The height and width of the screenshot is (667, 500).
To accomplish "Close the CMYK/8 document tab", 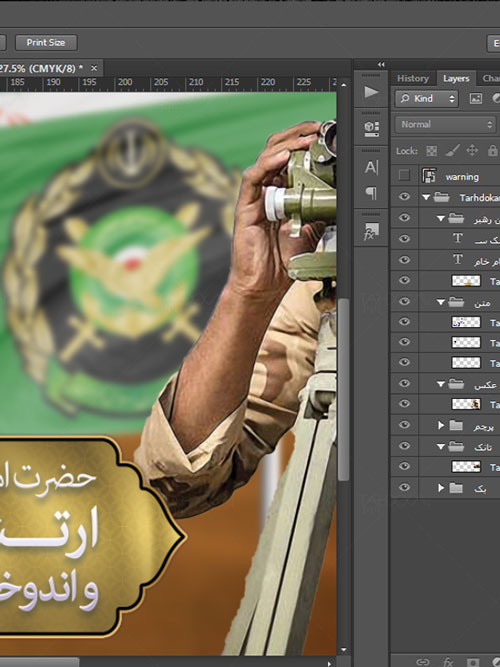I will click(94, 68).
